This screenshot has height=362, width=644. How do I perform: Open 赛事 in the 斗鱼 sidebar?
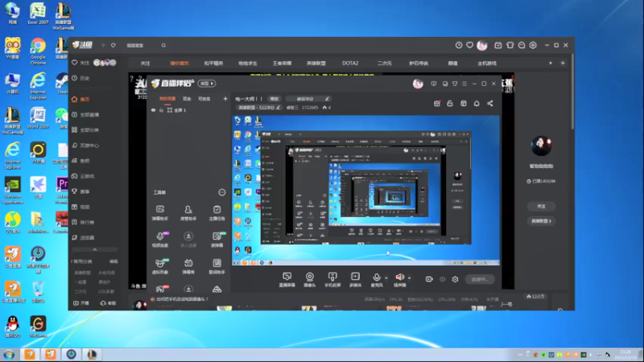click(80, 191)
